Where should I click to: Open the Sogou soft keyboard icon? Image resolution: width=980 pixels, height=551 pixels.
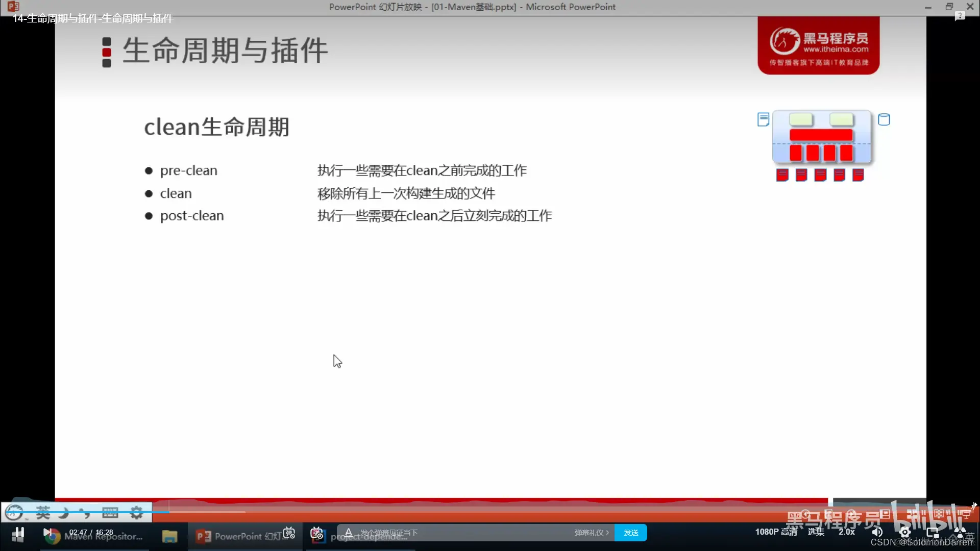tap(109, 513)
